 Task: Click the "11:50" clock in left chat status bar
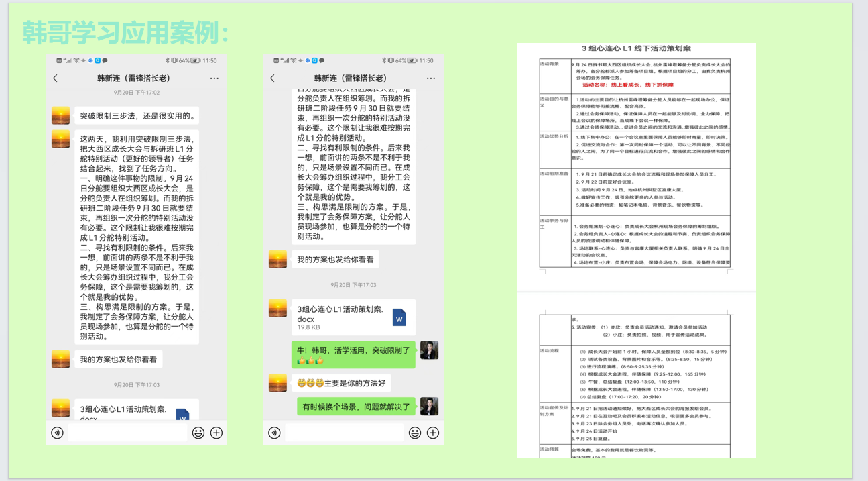210,60
